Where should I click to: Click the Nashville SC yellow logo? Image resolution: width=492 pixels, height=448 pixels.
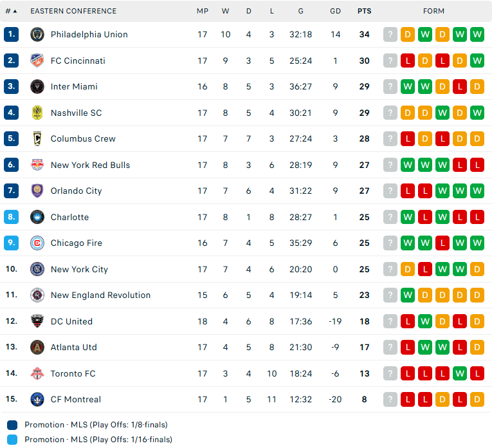click(x=37, y=113)
